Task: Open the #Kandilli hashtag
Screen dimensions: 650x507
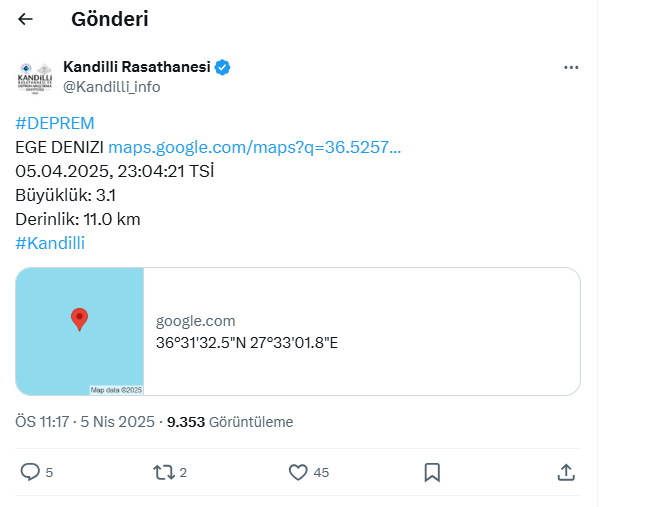Action: pyautogui.click(x=50, y=243)
